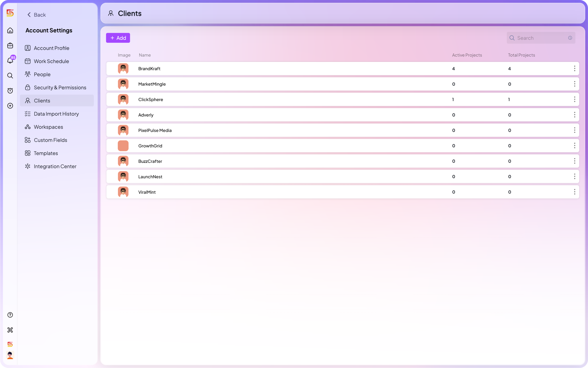The height and width of the screenshot is (368, 588).
Task: Open the Home icon in left rail
Action: tap(10, 30)
